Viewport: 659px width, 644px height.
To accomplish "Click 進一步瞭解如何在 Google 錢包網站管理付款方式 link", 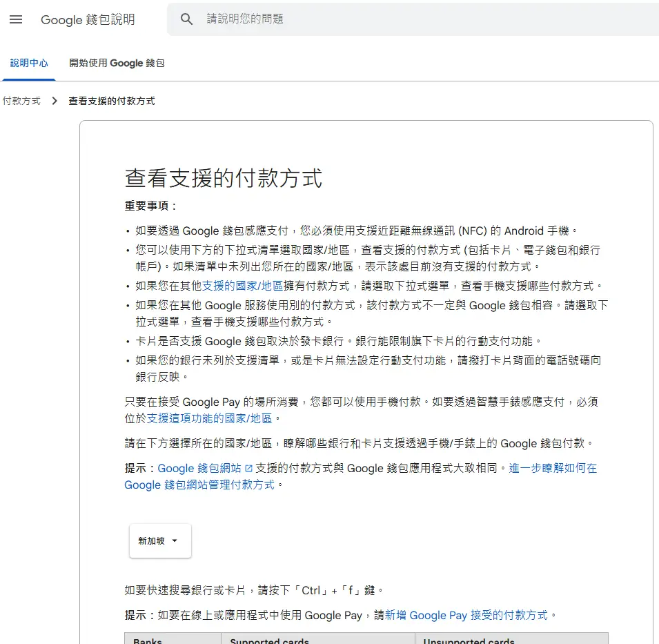I will click(553, 468).
